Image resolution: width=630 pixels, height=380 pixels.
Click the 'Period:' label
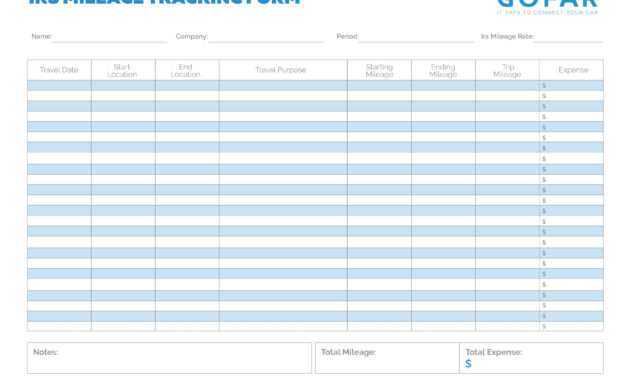tap(347, 37)
